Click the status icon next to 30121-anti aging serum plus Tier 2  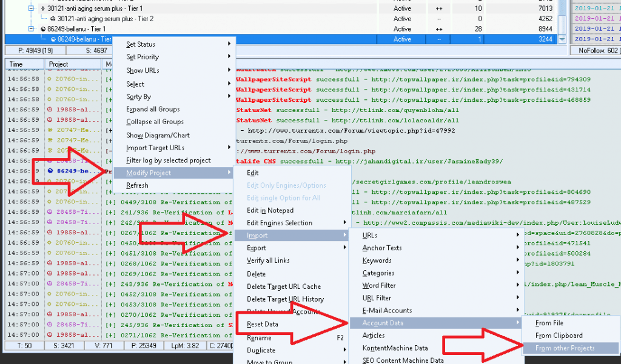53,18
